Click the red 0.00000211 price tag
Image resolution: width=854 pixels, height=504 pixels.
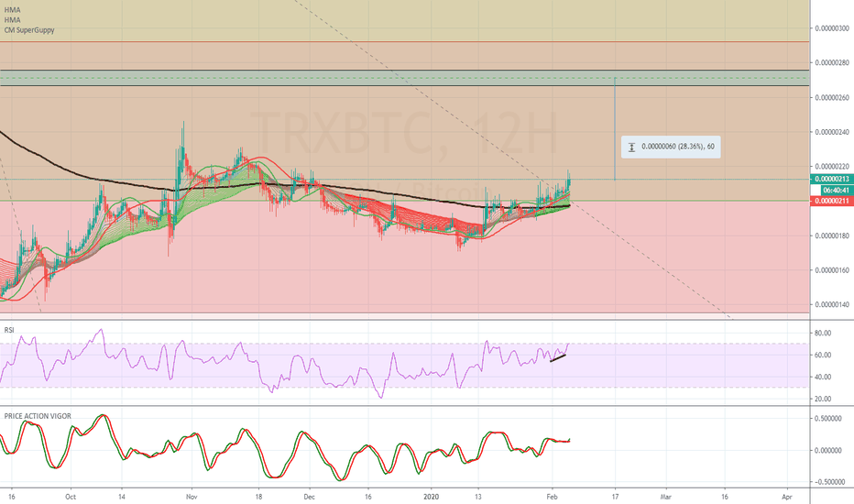click(x=832, y=201)
